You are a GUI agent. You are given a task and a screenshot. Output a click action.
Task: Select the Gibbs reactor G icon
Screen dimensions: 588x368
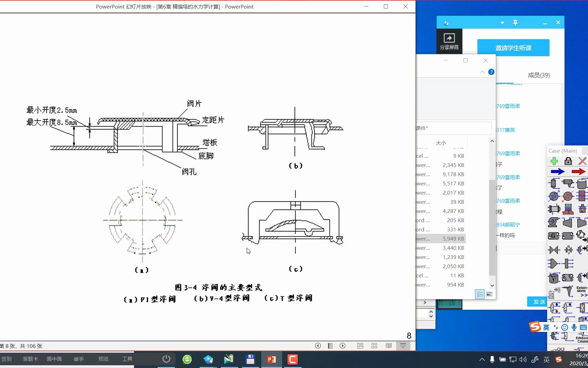pos(554,236)
